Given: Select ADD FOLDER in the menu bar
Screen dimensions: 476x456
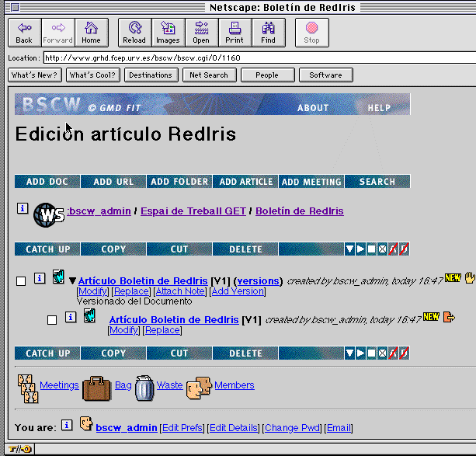Looking at the screenshot, I should pyautogui.click(x=179, y=182).
